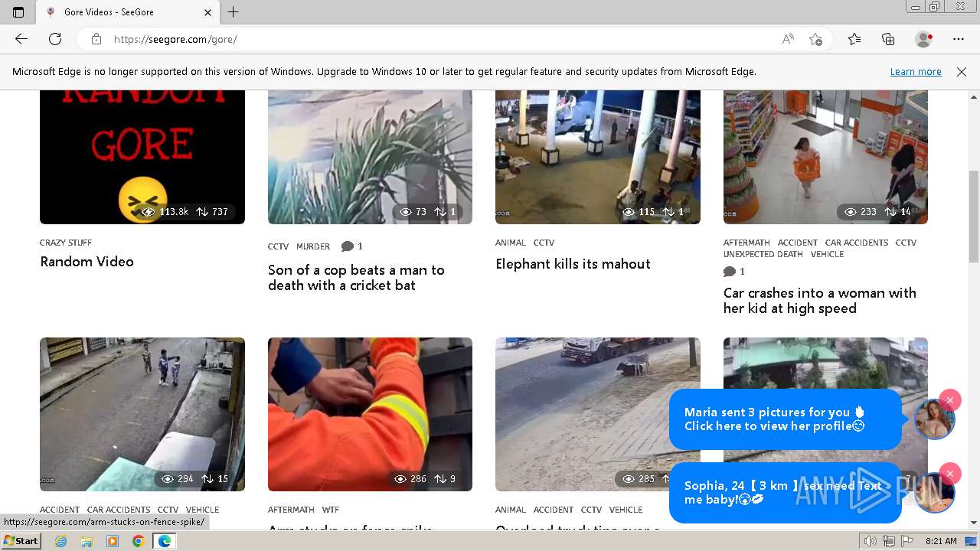Image resolution: width=980 pixels, height=551 pixels.
Task: Open the Windows Start button
Action: [x=21, y=541]
